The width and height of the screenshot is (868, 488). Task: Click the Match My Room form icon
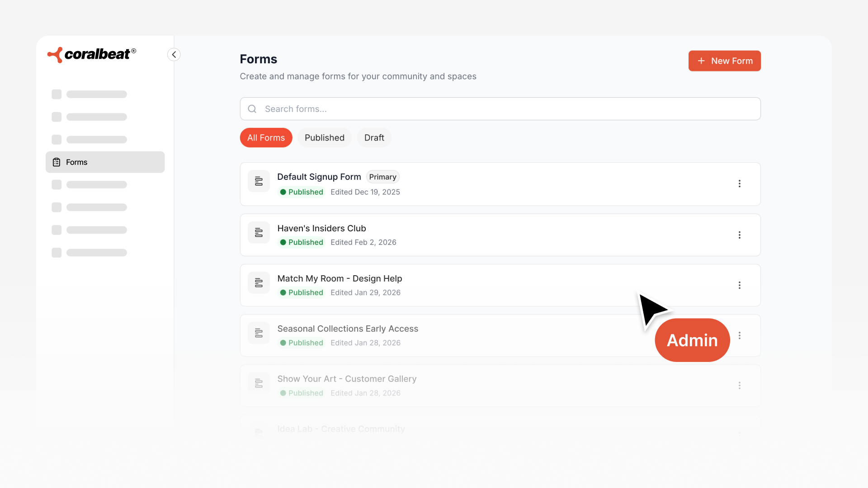259,283
